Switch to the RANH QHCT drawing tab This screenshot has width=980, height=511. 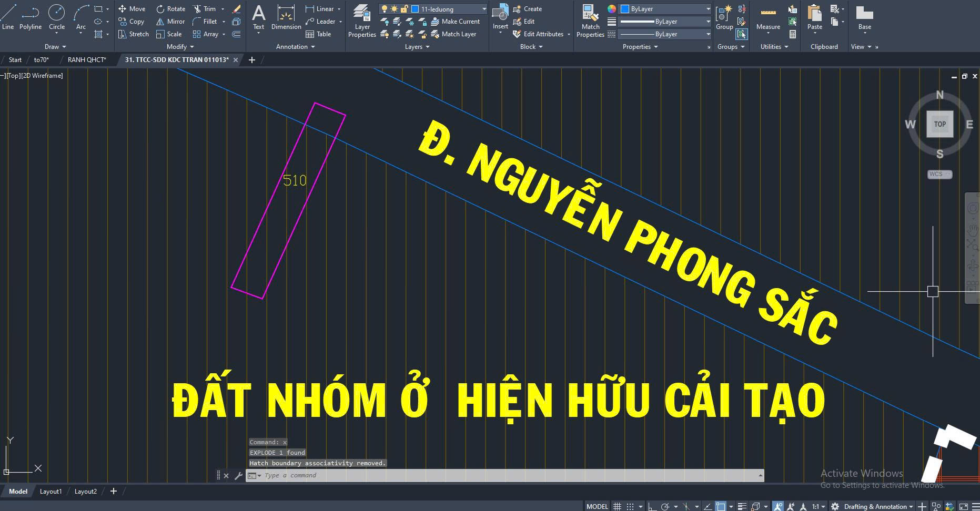[87, 60]
